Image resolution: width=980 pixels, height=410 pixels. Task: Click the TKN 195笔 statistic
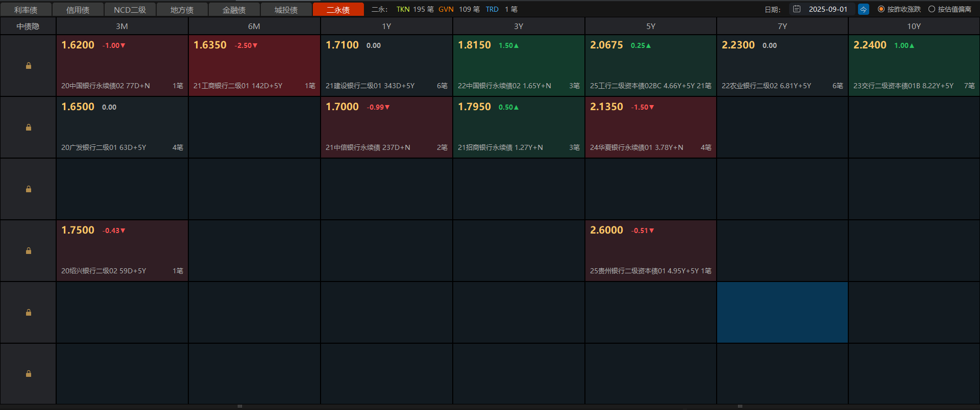415,9
